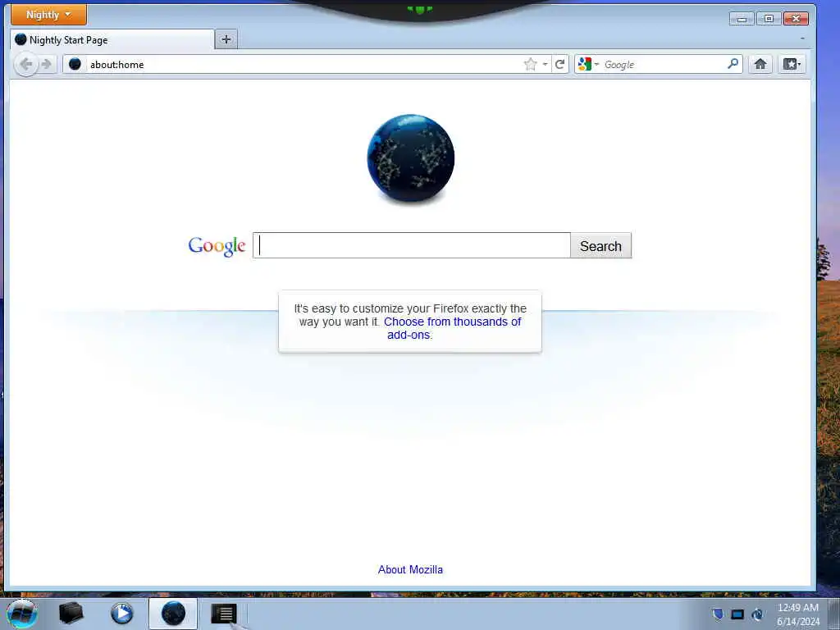Open the About Mozilla link
The width and height of the screenshot is (840, 630).
pos(410,569)
